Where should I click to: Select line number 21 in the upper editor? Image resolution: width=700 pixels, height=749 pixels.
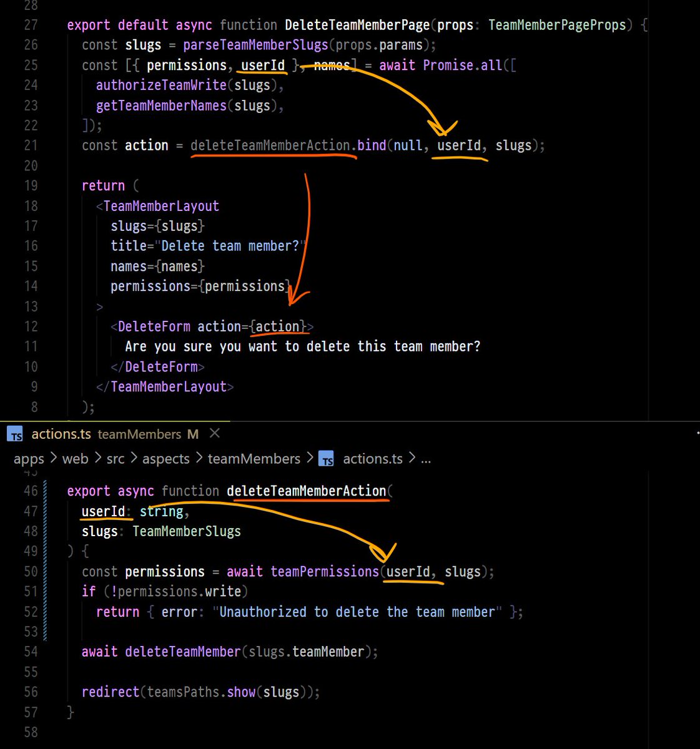31,145
